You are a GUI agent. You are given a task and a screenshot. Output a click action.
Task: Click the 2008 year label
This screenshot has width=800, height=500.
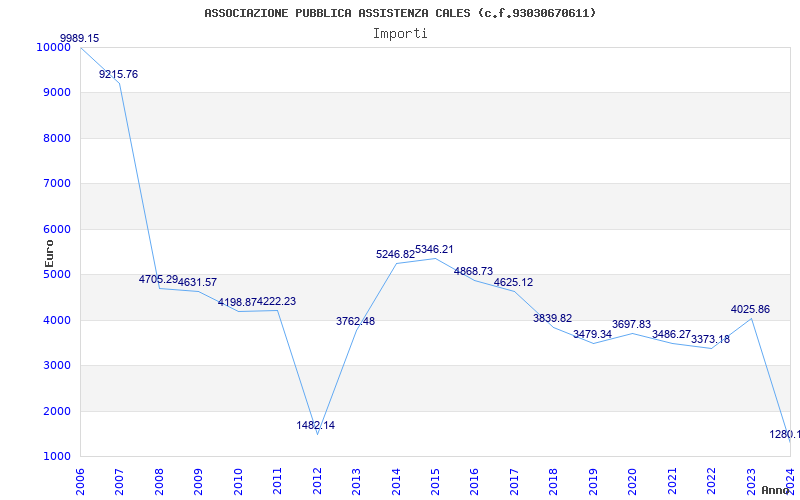tap(159, 481)
